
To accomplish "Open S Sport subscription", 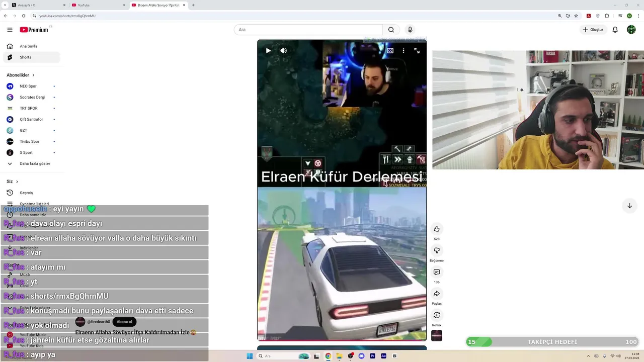I will pyautogui.click(x=31, y=152).
